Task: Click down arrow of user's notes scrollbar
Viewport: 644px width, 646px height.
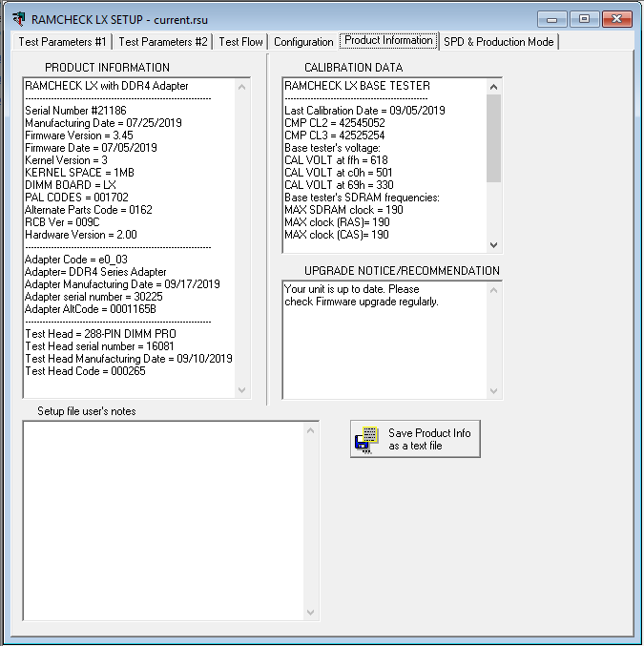Action: point(311,613)
